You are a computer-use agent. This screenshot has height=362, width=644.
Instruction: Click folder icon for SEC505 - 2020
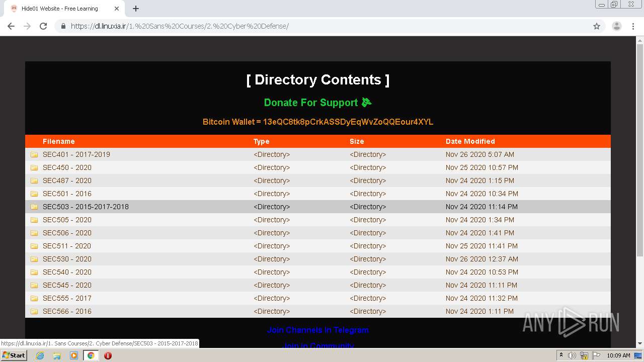tap(34, 220)
